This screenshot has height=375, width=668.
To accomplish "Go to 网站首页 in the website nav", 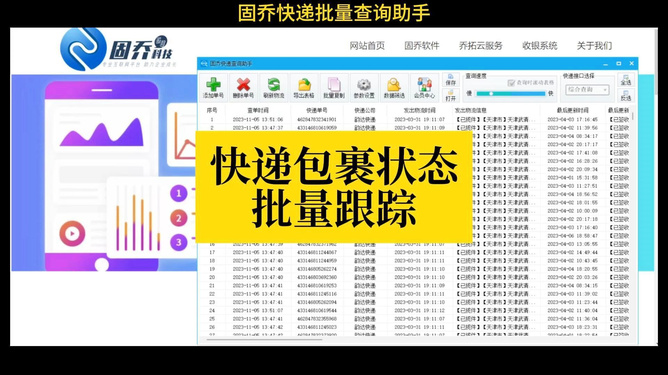I will pyautogui.click(x=367, y=46).
